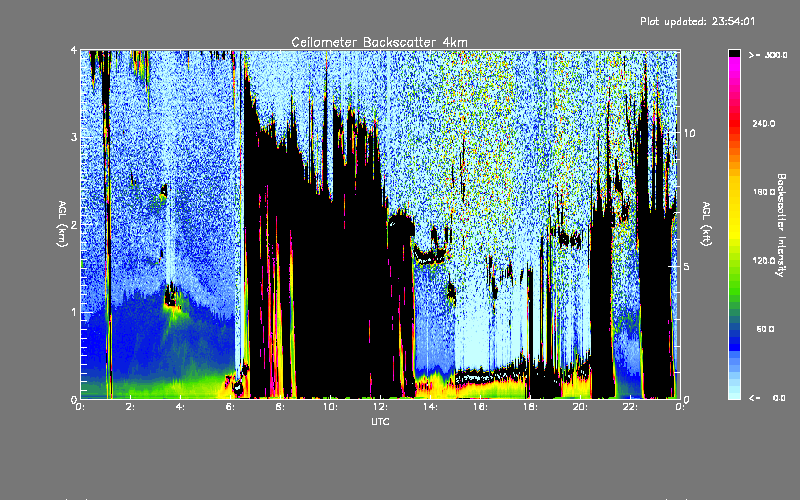Select the '8:' hour tick on UTC axis
The width and height of the screenshot is (800, 500).
pos(280,407)
